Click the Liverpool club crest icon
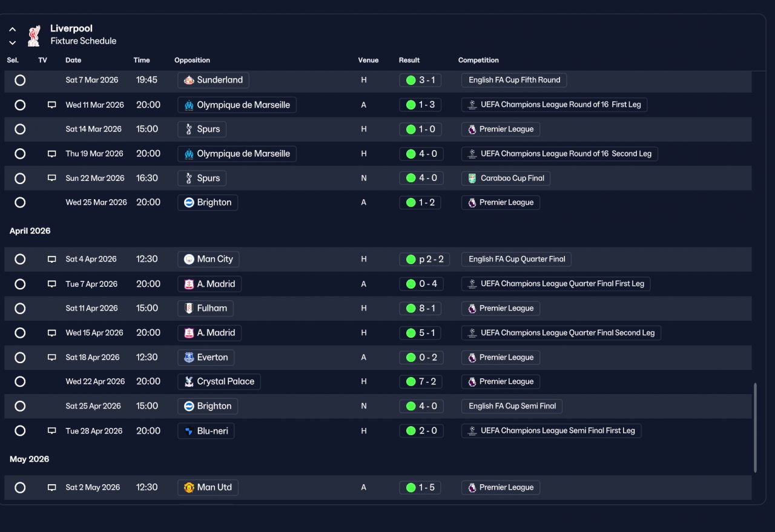 (x=34, y=36)
